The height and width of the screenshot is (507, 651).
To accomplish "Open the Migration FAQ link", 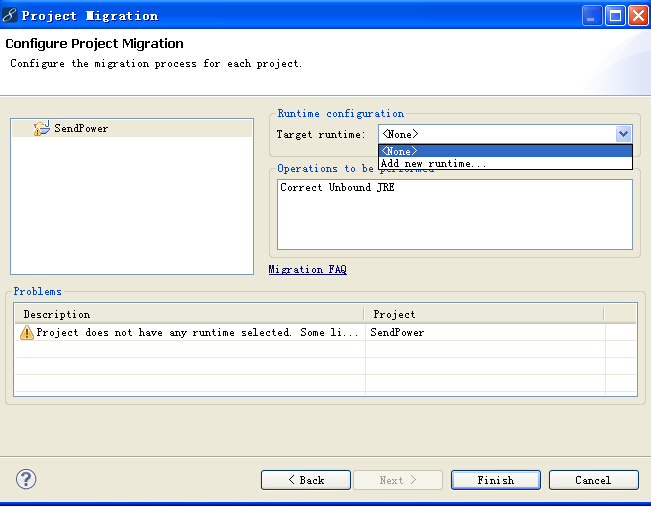I will click(x=307, y=269).
